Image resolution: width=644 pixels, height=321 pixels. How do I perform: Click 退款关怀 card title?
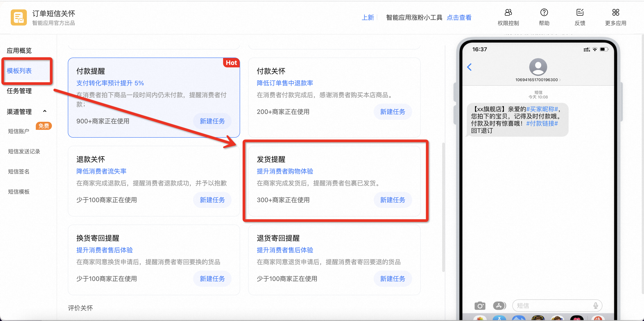pyautogui.click(x=90, y=160)
